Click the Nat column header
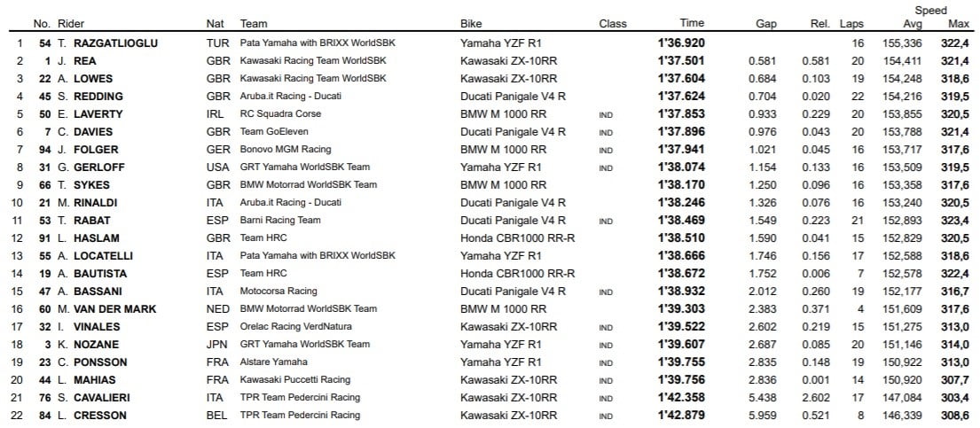The image size is (980, 428). pos(214,24)
